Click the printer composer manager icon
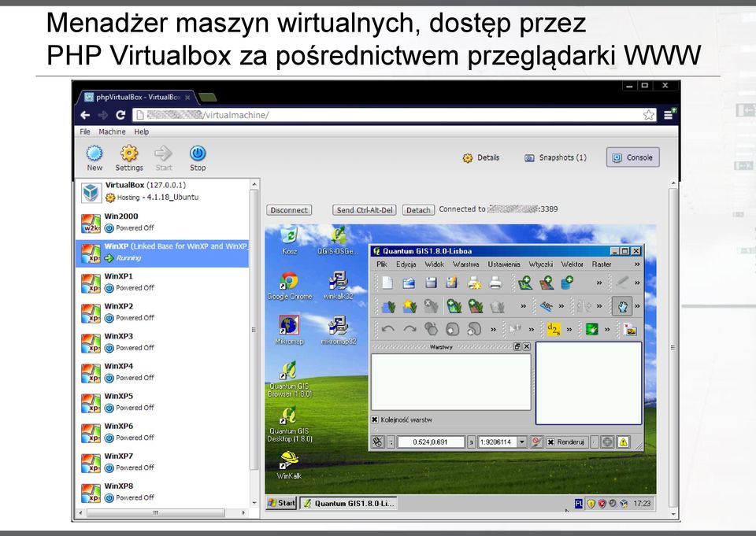 pos(495,283)
